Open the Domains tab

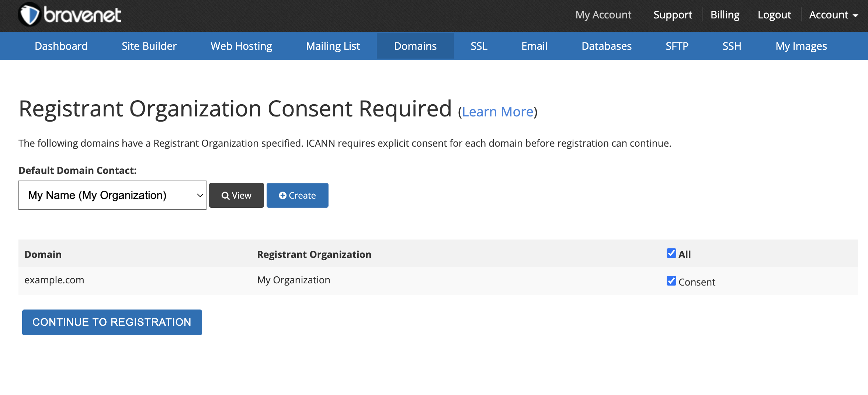click(x=415, y=46)
